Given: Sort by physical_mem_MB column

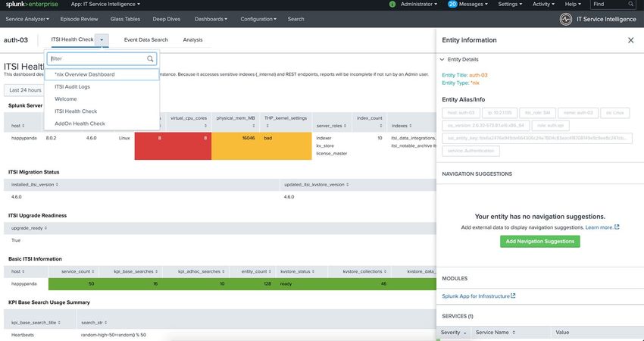Looking at the screenshot, I should tap(236, 121).
